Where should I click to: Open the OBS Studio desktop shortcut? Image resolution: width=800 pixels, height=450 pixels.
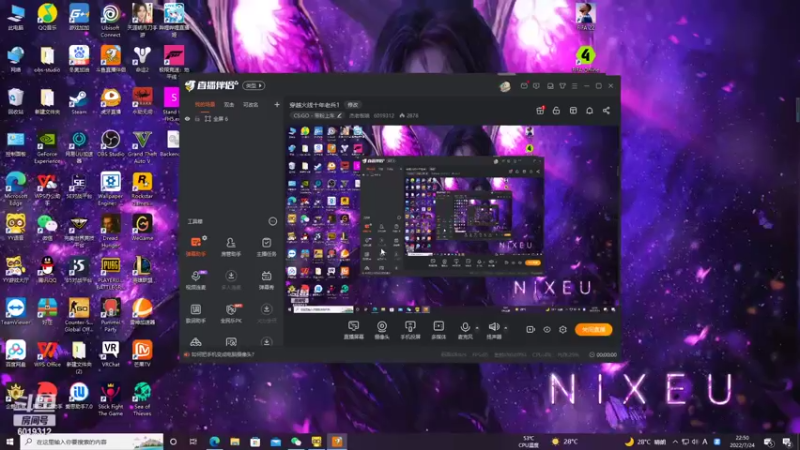click(x=110, y=143)
